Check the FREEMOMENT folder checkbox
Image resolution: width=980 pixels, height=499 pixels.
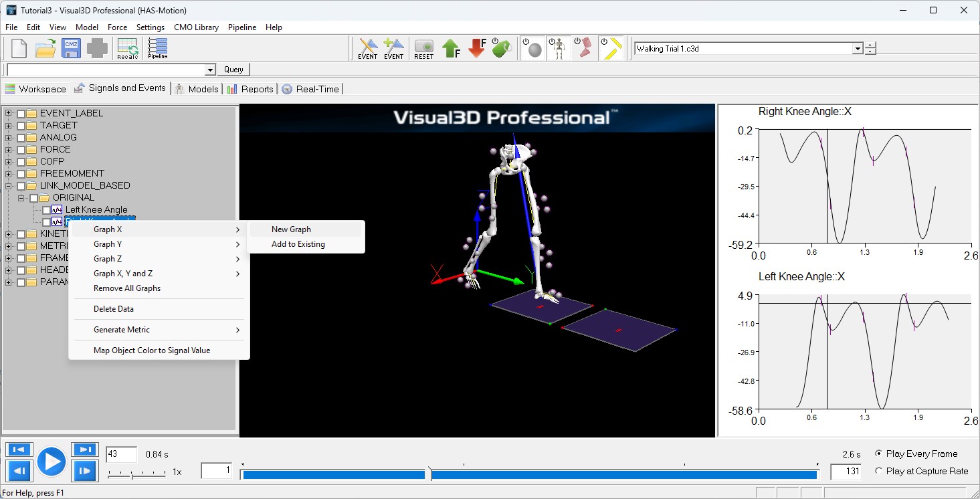[21, 173]
